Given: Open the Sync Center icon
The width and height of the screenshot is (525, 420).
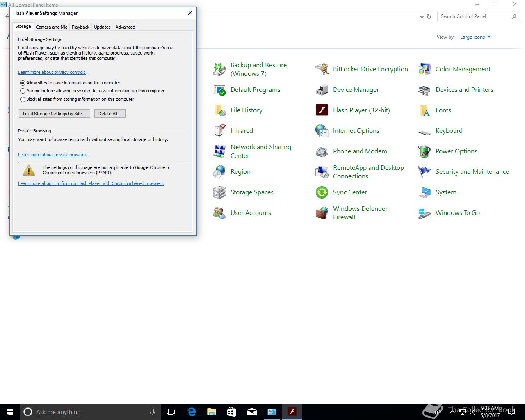Looking at the screenshot, I should click(322, 192).
